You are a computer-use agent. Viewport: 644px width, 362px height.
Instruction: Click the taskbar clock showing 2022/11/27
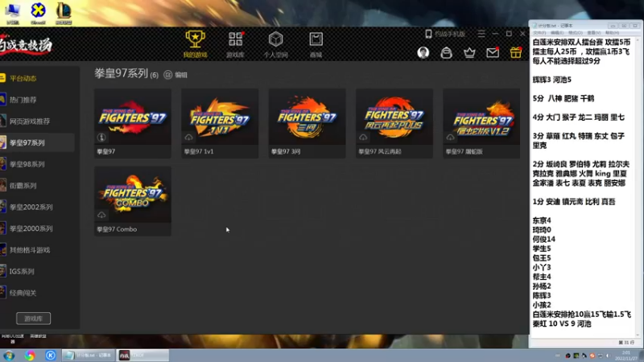[x=626, y=356]
